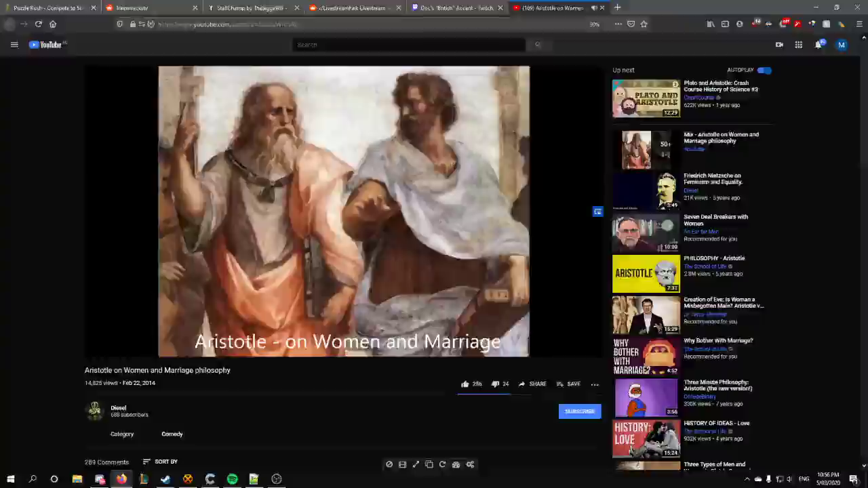The height and width of the screenshot is (488, 868).
Task: Open Steam from the taskbar
Action: coord(165,479)
